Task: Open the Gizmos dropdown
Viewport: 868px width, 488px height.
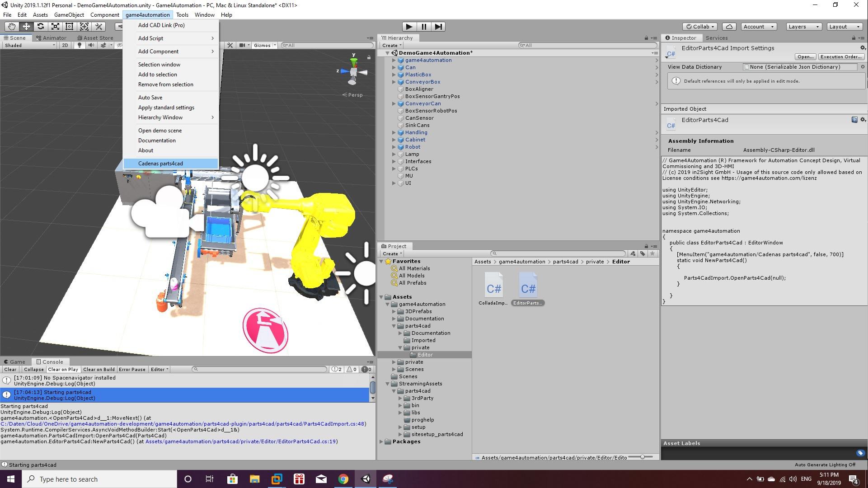Action: 264,45
